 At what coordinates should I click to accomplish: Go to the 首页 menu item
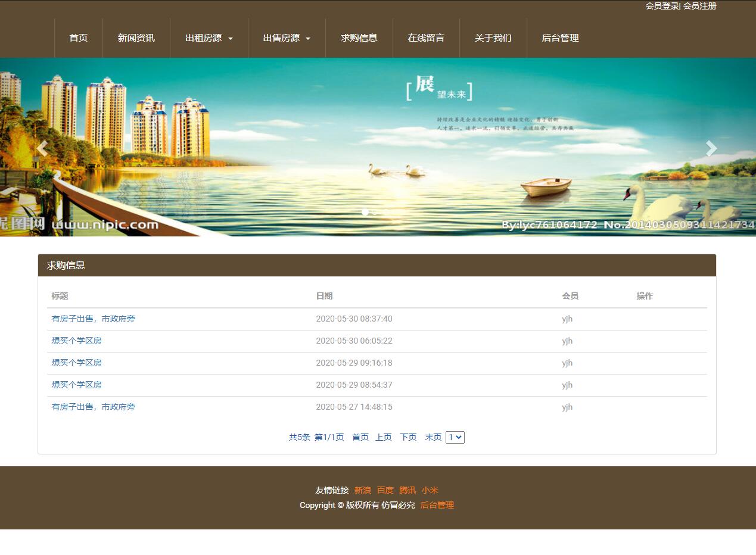click(x=78, y=38)
